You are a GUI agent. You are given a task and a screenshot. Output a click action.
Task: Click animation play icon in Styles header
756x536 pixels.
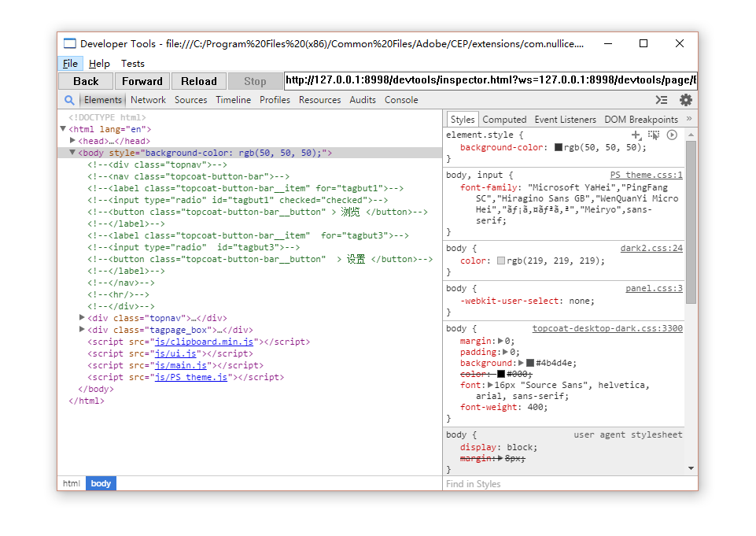[x=672, y=135]
